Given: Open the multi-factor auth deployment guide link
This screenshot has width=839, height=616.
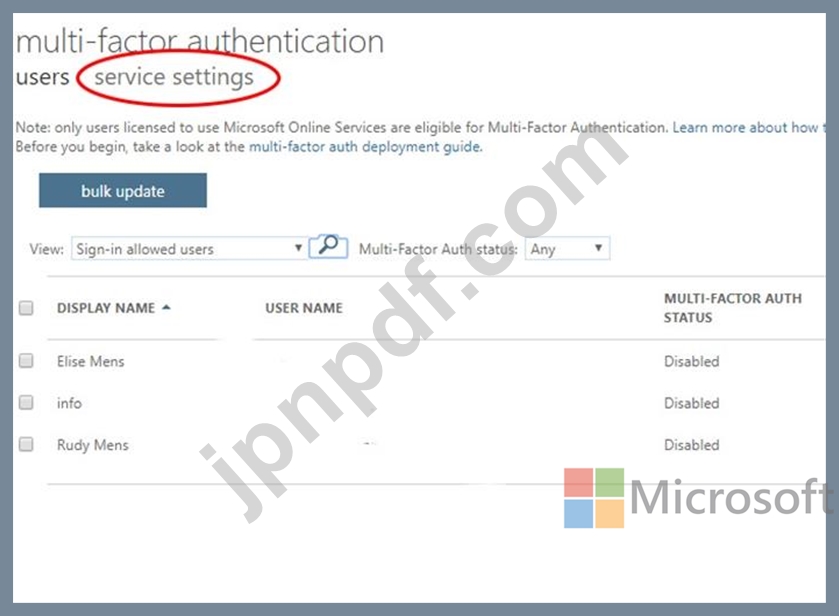Looking at the screenshot, I should [365, 147].
